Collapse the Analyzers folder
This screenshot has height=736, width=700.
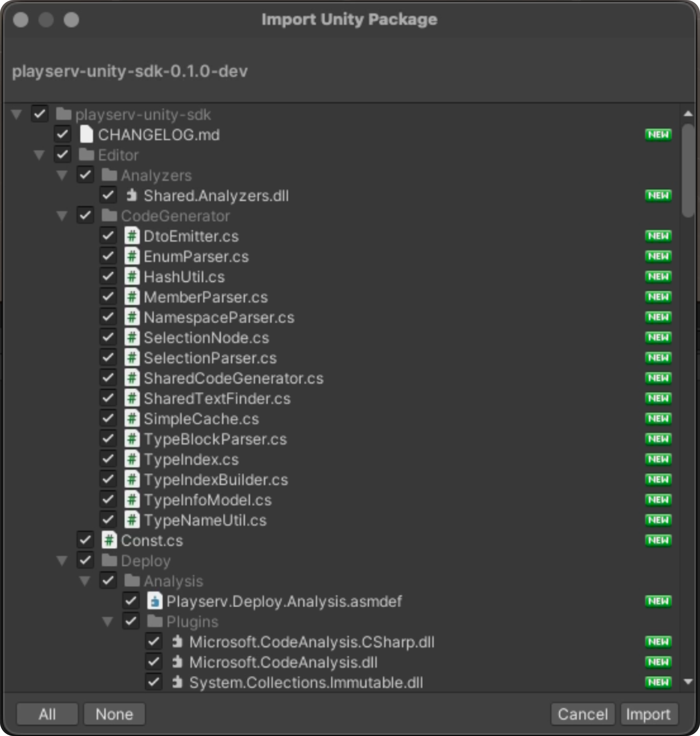pos(62,175)
